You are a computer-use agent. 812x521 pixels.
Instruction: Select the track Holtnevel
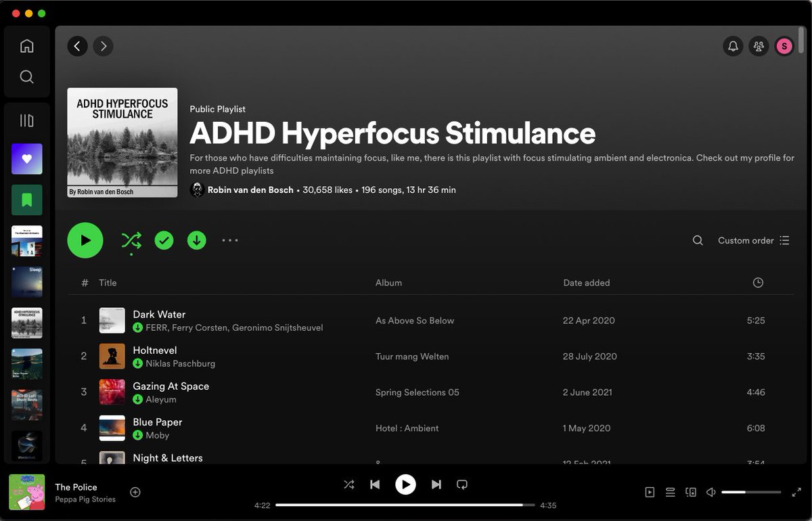click(155, 350)
